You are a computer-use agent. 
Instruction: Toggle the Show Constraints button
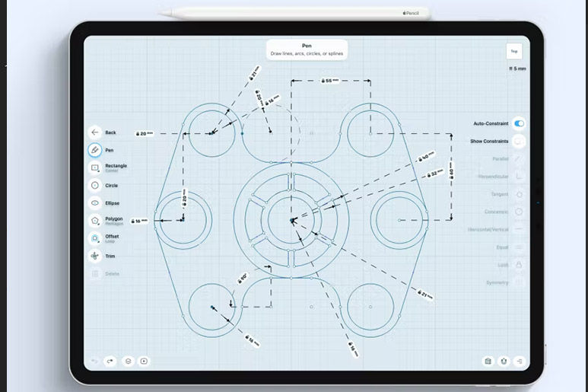tap(519, 141)
